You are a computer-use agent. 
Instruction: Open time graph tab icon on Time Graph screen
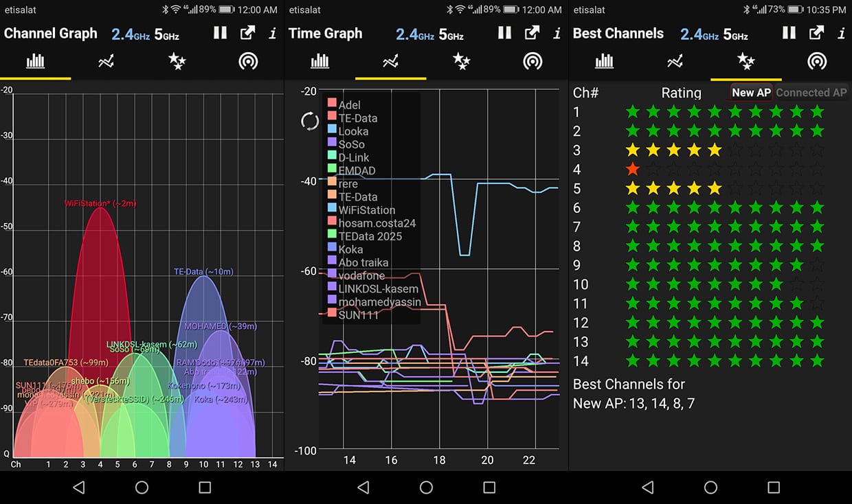(390, 61)
